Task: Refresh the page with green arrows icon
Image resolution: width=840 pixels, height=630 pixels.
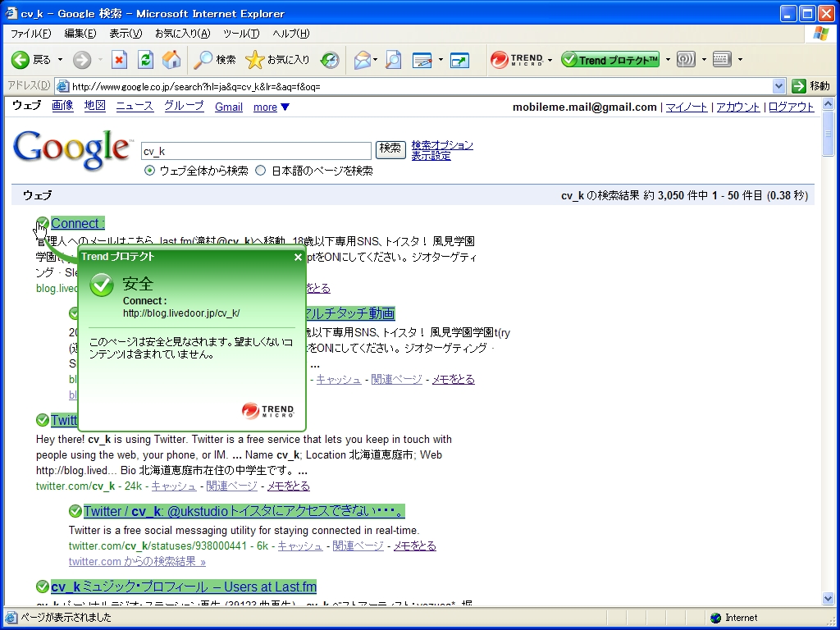Action: 145,59
